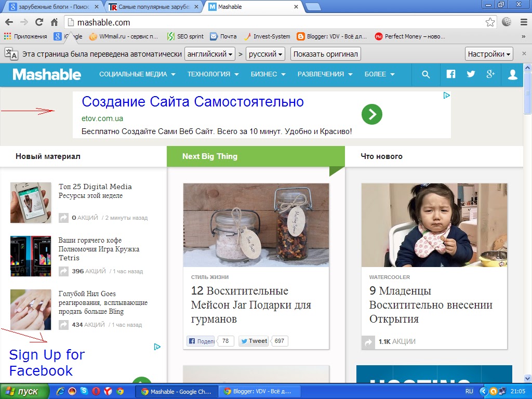Open Mashable's Facebook page icon
Image resolution: width=532 pixels, height=399 pixels.
450,74
